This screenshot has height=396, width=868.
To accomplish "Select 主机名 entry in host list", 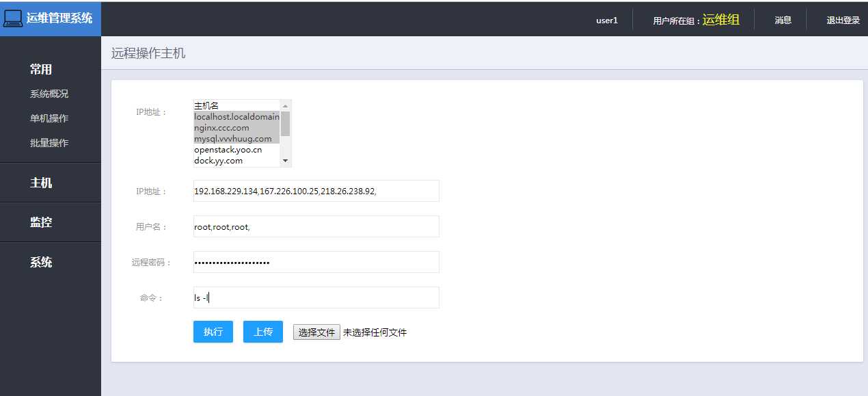I will coord(236,105).
